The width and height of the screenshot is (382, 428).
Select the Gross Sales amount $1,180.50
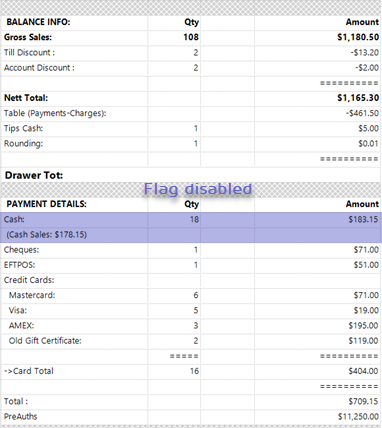click(358, 37)
